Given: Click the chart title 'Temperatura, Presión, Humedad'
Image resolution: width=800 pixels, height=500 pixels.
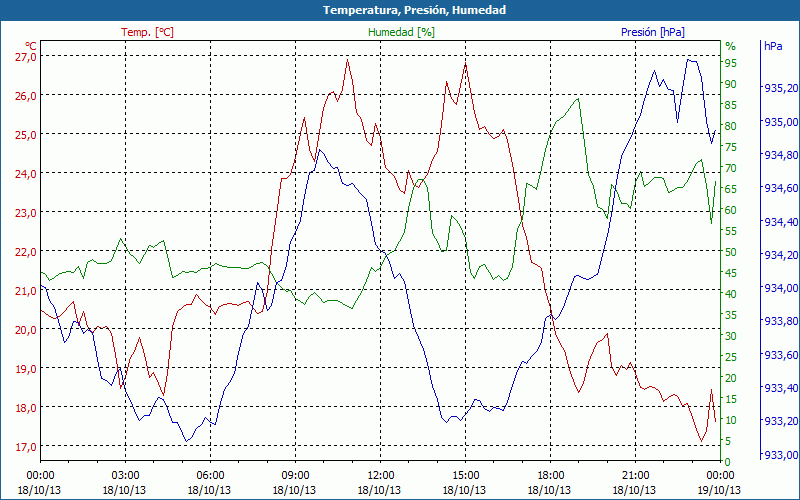Looking at the screenshot, I should click(414, 10).
